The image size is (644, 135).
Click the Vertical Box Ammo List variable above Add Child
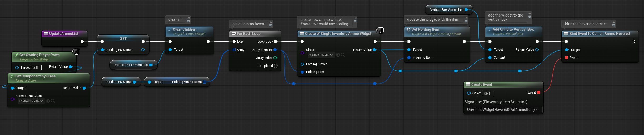(447, 10)
